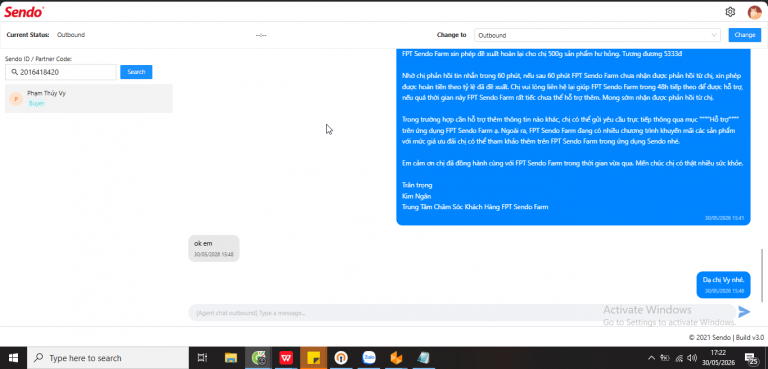768x369 pixels.
Task: Click the 'Sendo ID / Partner Code:' label
Action: pyautogui.click(x=39, y=59)
